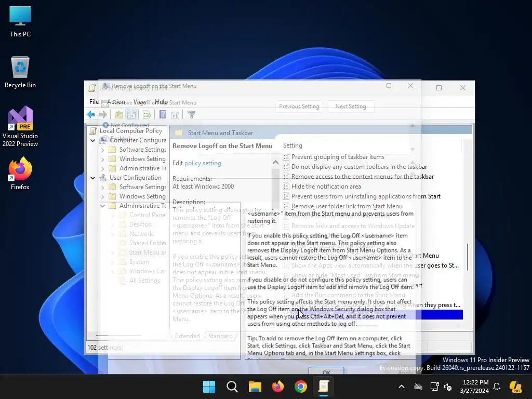Expand Windows Settings under Computer Configuration
Image resolution: width=532 pixels, height=399 pixels.
[102, 159]
